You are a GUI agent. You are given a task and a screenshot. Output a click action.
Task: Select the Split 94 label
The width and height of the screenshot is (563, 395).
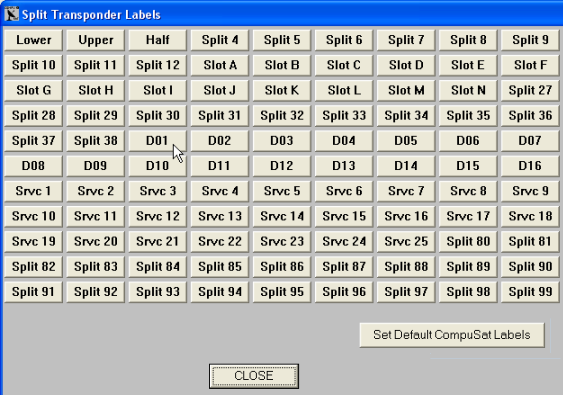[x=220, y=292]
